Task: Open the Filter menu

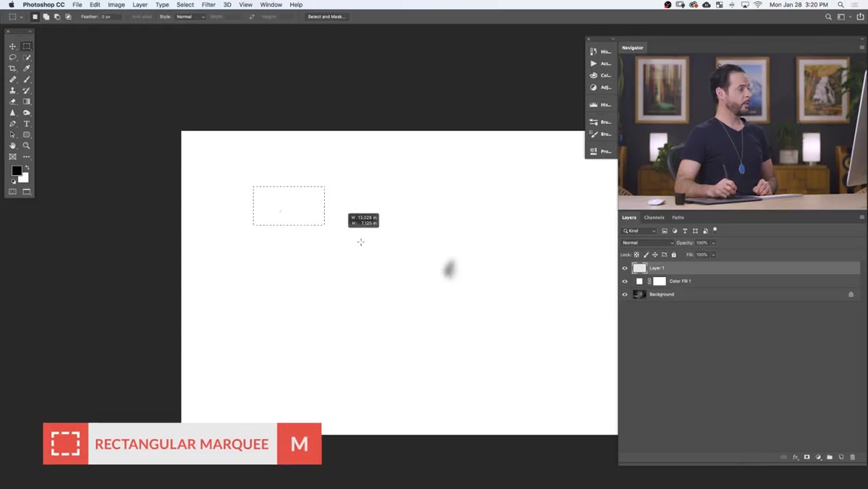Action: 208,4
